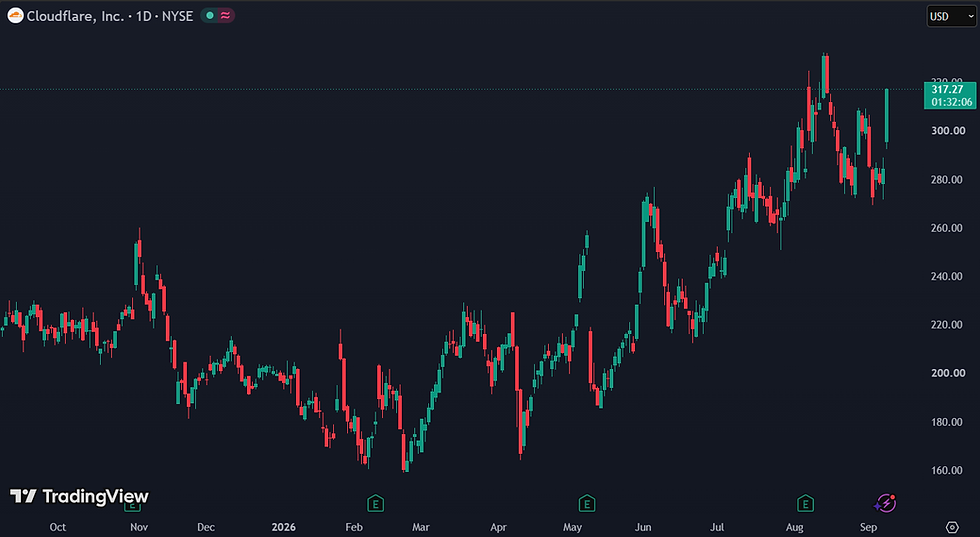Image resolution: width=980 pixels, height=537 pixels.
Task: Click the May time axis label
Action: (572, 527)
